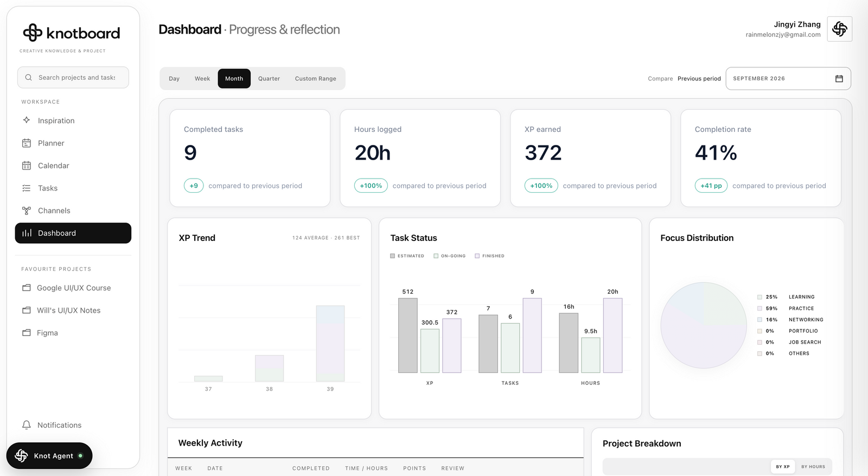Click the Inspiration sparkle icon
The image size is (868, 476).
point(27,120)
